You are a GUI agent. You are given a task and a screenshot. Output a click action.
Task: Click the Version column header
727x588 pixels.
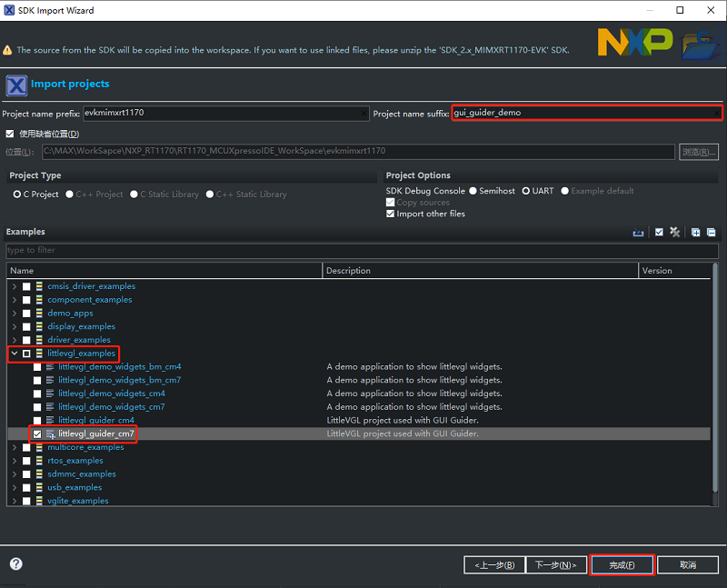[674, 270]
